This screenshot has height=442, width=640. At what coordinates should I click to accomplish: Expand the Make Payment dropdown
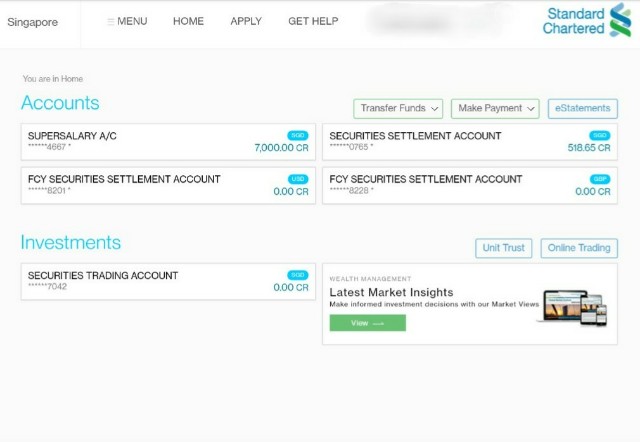(495, 109)
